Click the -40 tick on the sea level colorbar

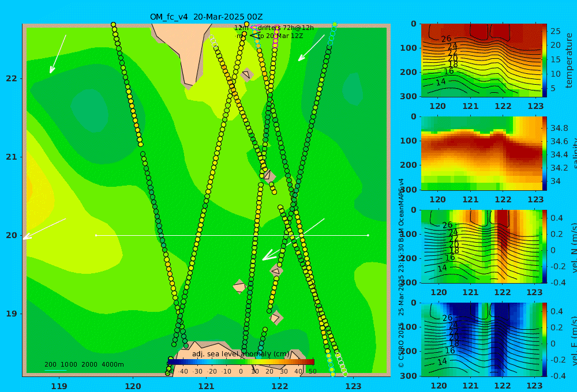tap(183, 371)
